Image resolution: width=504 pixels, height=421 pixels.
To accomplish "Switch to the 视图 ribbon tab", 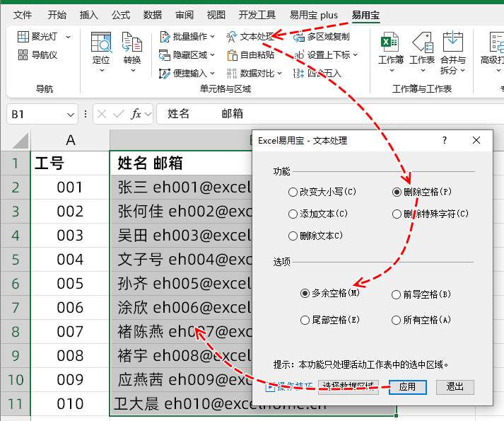I will pos(216,15).
